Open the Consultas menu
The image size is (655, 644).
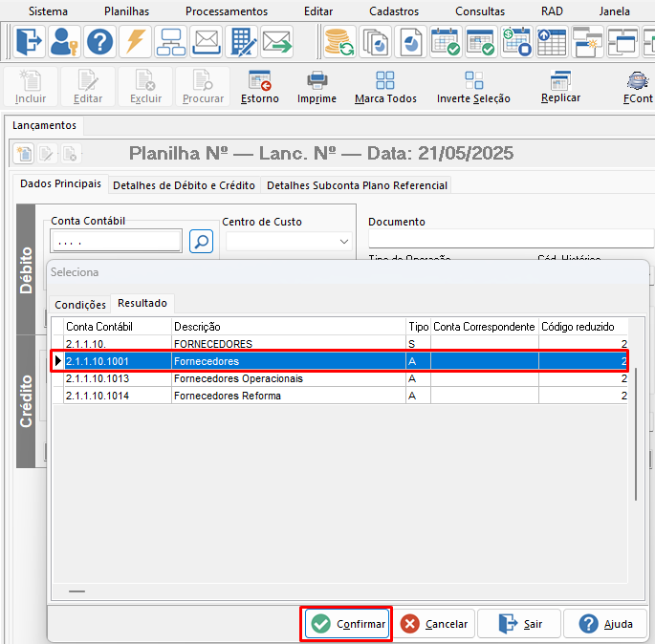pos(480,11)
